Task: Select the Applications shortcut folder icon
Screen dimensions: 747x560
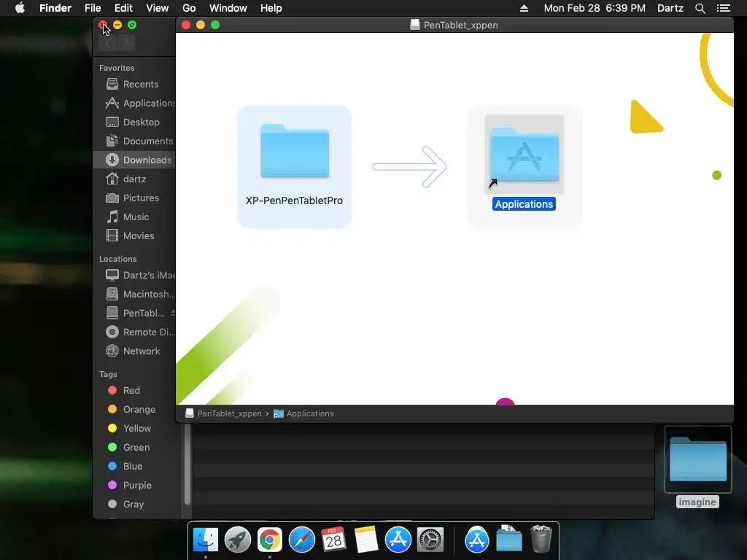Action: click(x=525, y=154)
